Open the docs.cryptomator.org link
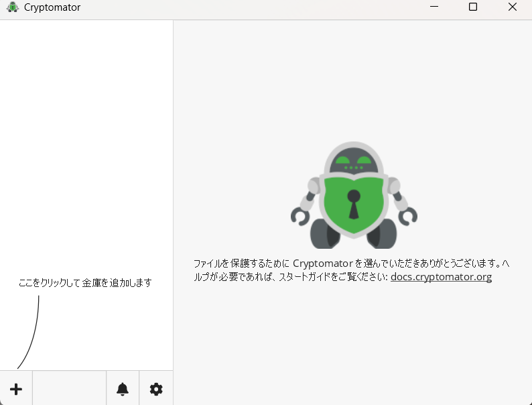 (x=441, y=277)
